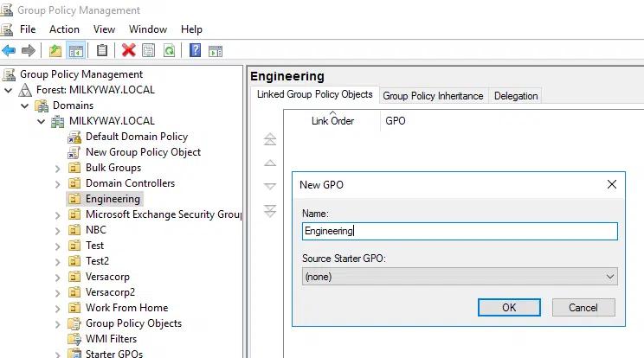Expand the Versacorp OU
644x358 pixels.
coord(57,278)
